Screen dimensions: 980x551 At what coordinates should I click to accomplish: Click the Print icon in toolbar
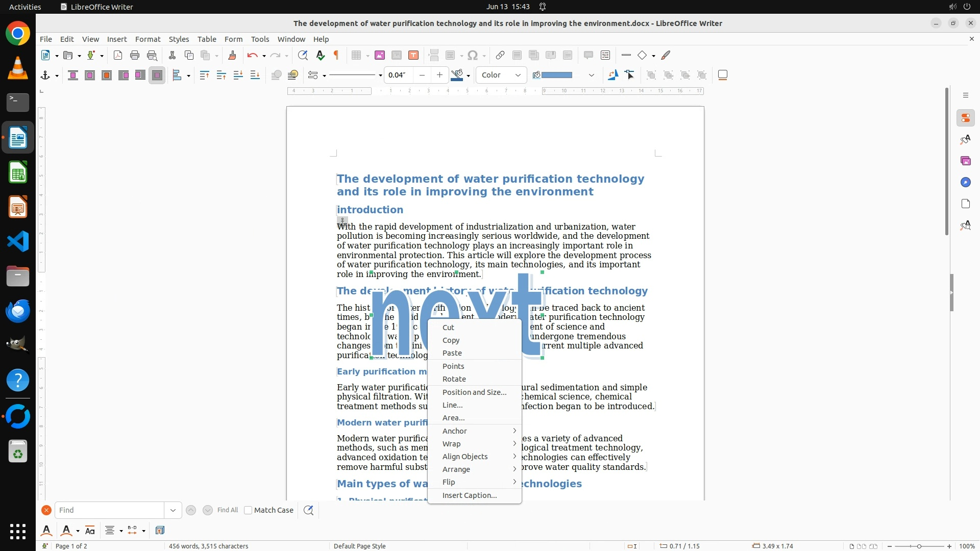(x=135, y=55)
